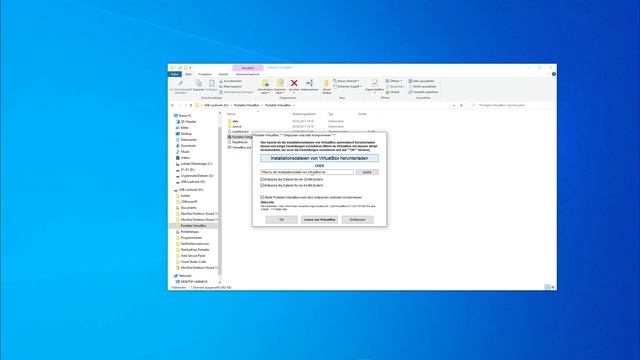The height and width of the screenshot is (360, 640).
Task: Select Lokaler Datenträger (C:) in navigation pane
Action: [x=194, y=164]
